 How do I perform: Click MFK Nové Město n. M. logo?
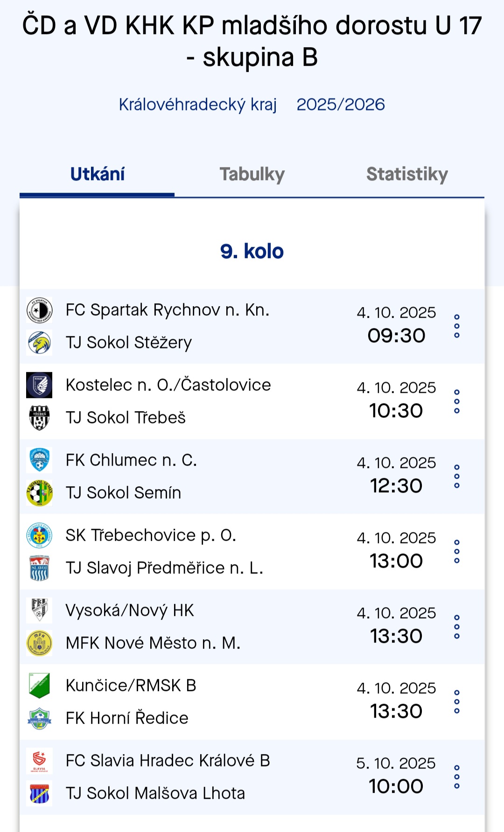(x=40, y=643)
